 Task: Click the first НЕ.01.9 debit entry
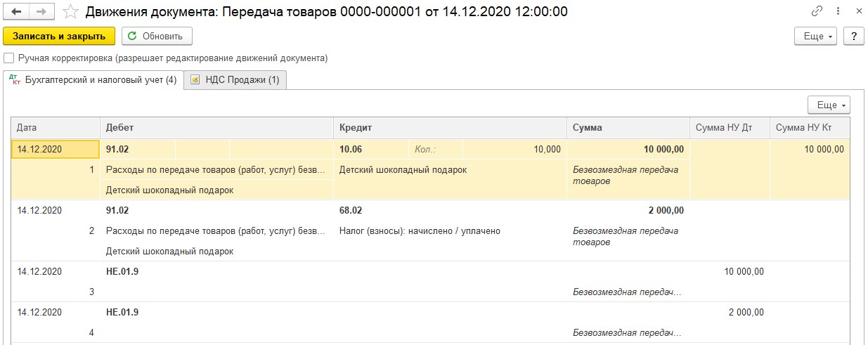coord(122,271)
